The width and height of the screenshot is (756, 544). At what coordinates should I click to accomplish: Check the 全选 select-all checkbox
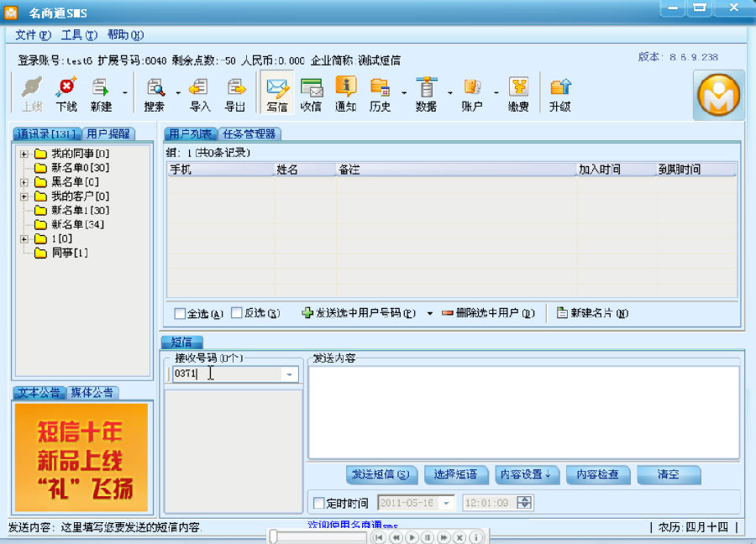[x=180, y=314]
